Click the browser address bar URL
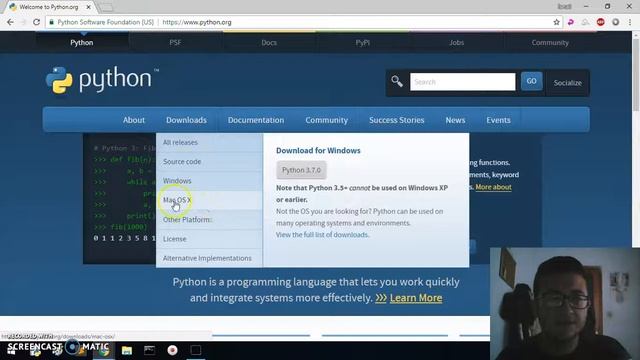640x360 pixels. 197,22
